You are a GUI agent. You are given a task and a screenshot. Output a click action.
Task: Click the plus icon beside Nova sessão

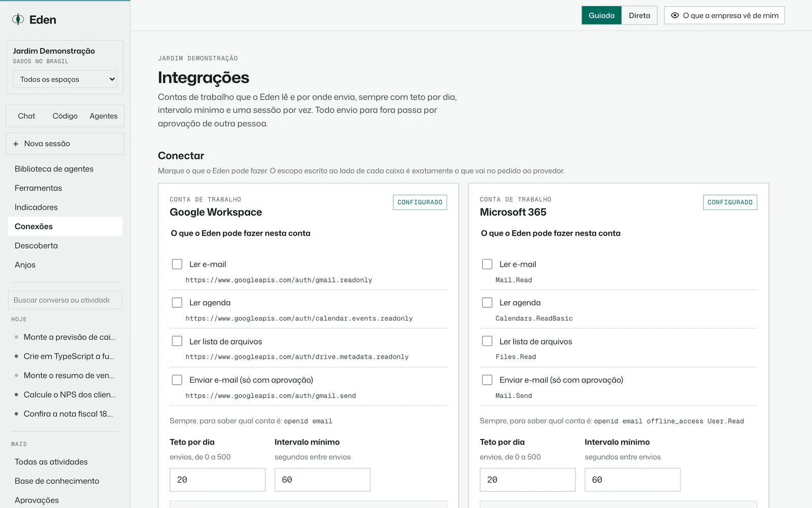(x=16, y=144)
